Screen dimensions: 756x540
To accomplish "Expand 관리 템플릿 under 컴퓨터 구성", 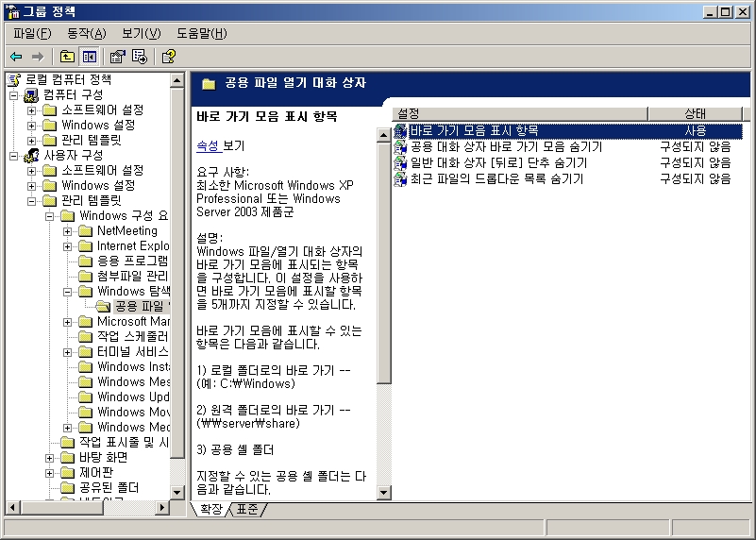I will 32,141.
